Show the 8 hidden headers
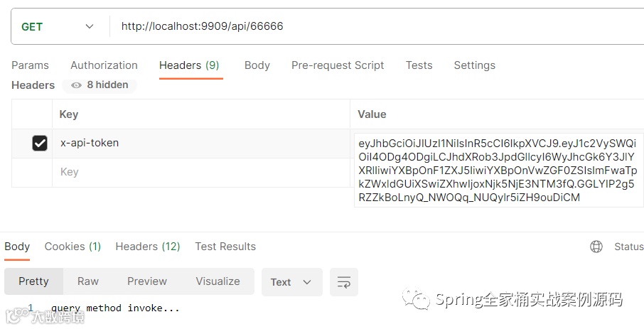Image resolution: width=644 pixels, height=329 pixels. (x=100, y=85)
